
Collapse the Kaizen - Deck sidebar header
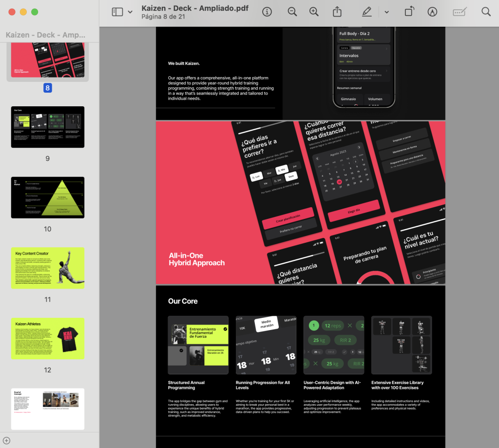[45, 35]
